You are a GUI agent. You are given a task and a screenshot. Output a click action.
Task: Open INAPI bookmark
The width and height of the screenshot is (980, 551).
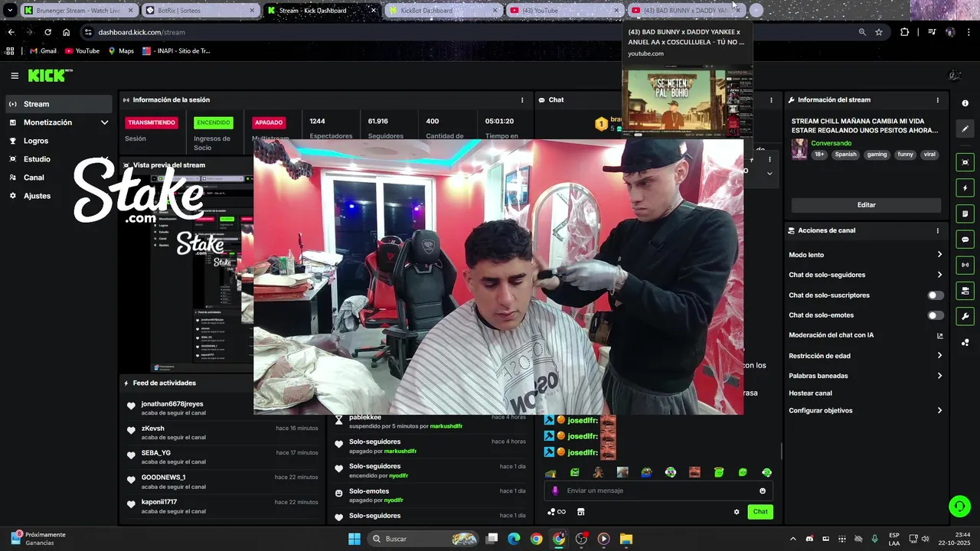click(x=176, y=51)
